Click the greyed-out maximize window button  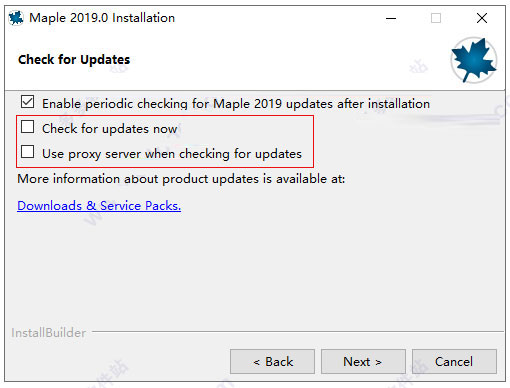tap(436, 18)
